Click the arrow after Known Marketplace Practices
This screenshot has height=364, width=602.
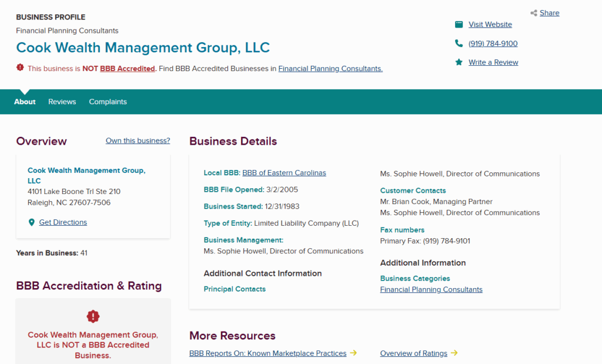pyautogui.click(x=353, y=353)
